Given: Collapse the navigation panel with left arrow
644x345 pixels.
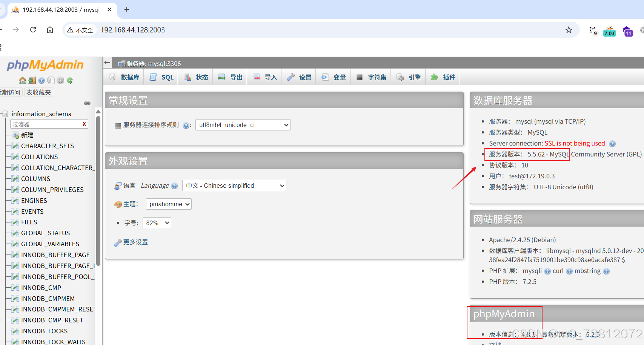Looking at the screenshot, I should coord(108,63).
